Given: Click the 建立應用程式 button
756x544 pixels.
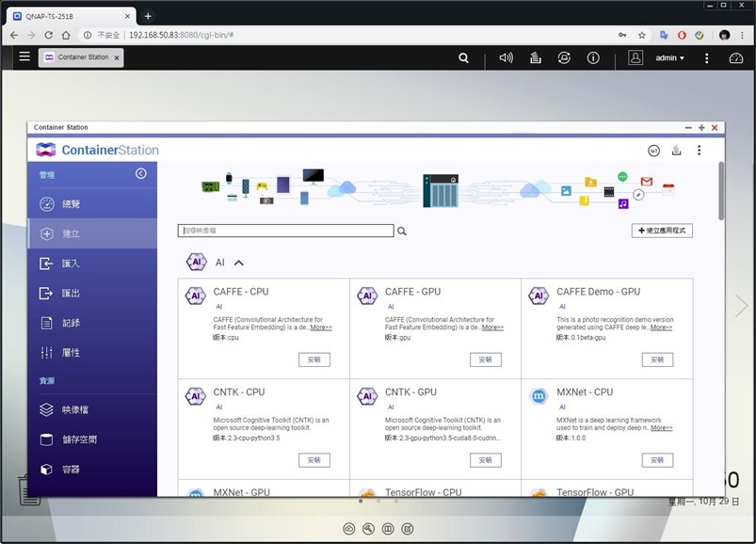Looking at the screenshot, I should 662,231.
